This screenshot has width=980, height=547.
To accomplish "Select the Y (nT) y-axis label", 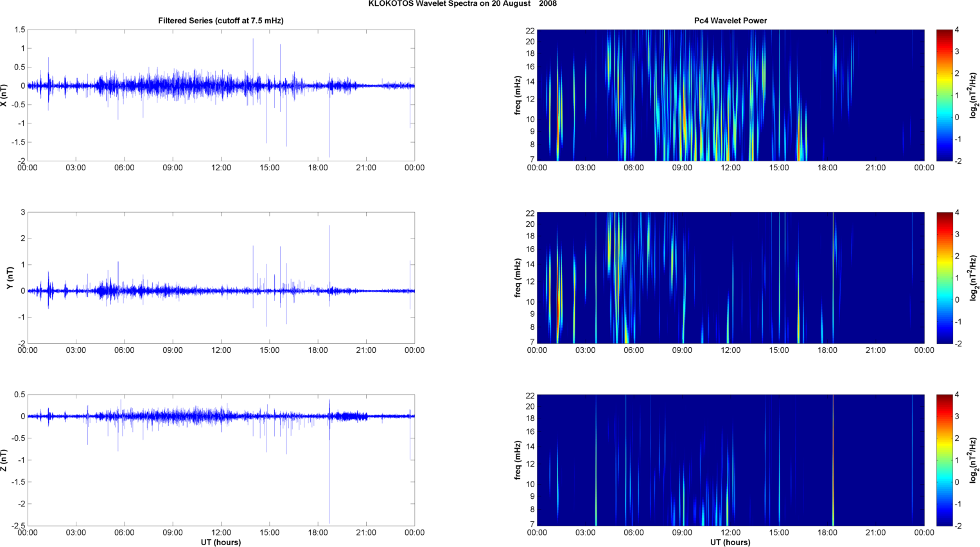I will [x=10, y=278].
